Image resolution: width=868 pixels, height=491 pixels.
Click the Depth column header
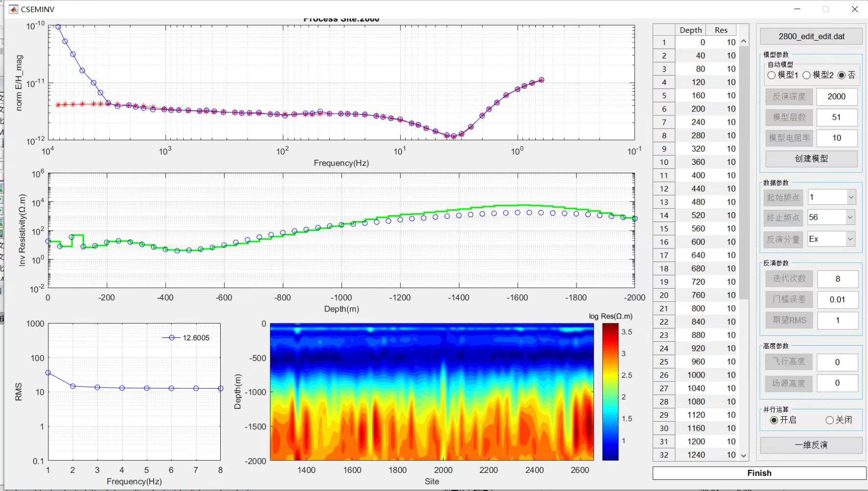690,30
